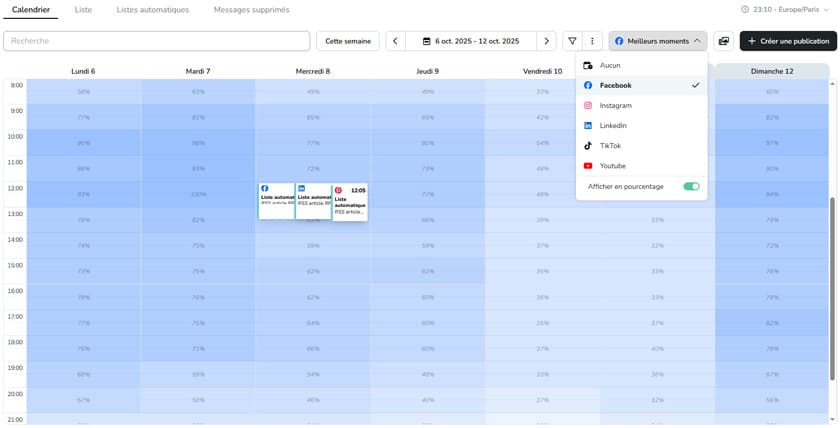Image resolution: width=840 pixels, height=428 pixels.
Task: Select Facebook in best moments menu
Action: [642, 85]
